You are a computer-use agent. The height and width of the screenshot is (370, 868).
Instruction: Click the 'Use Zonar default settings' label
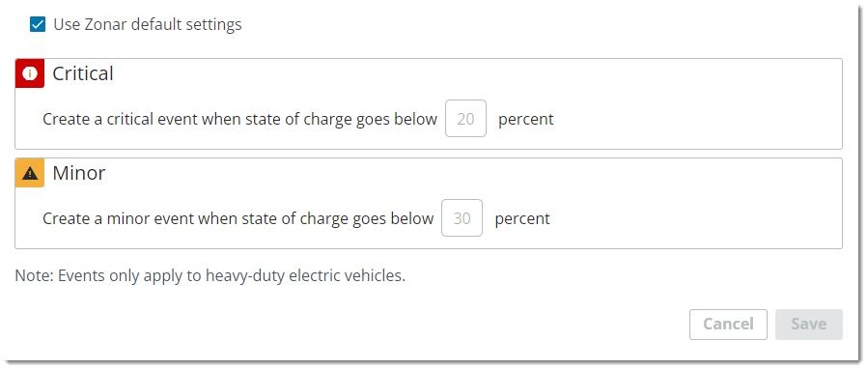pos(148,25)
